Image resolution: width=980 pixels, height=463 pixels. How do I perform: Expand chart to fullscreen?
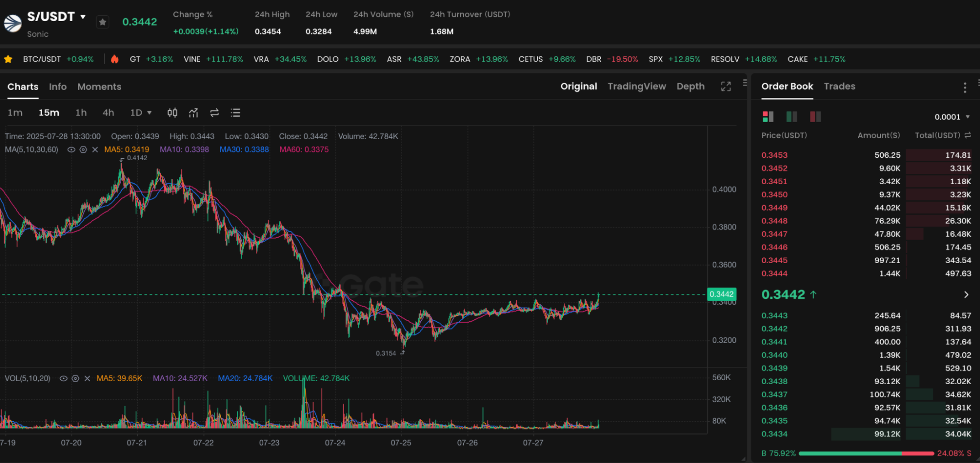[x=726, y=87]
